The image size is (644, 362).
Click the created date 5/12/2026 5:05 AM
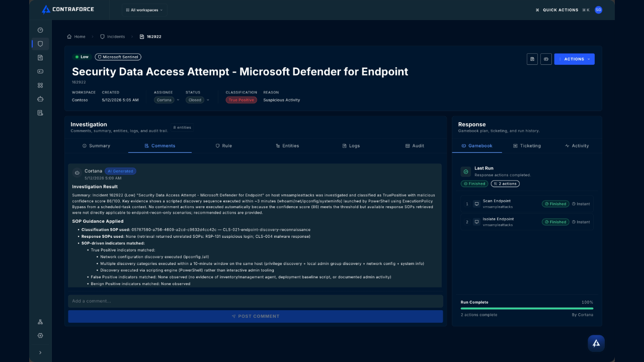coord(120,100)
